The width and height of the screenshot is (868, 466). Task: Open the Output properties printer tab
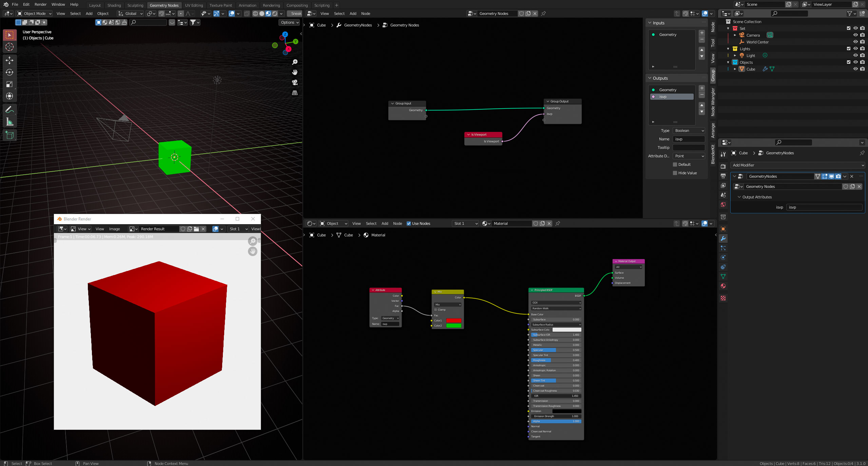click(723, 176)
